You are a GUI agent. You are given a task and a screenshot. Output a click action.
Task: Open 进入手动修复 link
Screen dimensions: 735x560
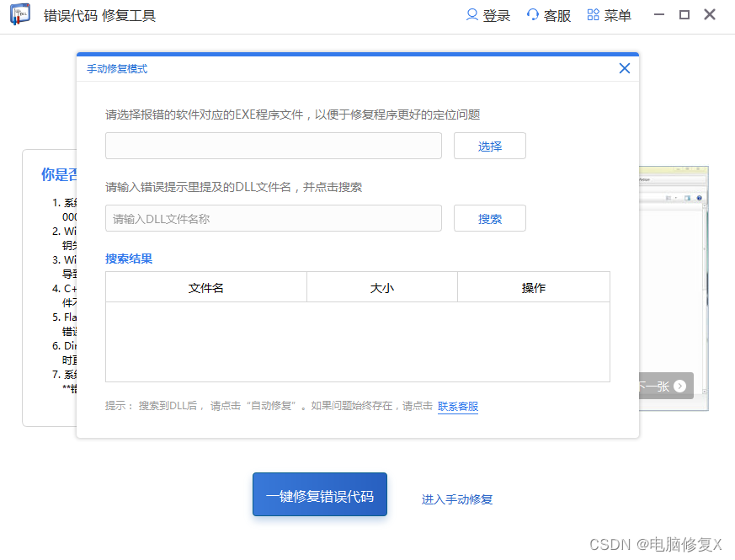click(x=457, y=499)
